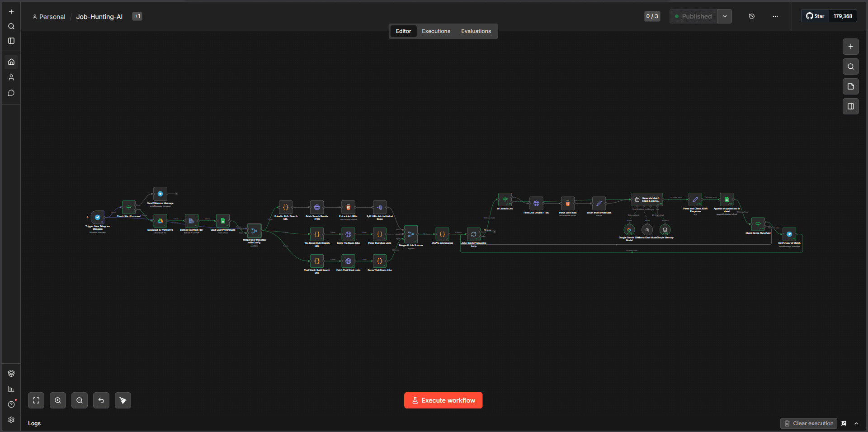Add a sticky note from the right toolbar

850,86
